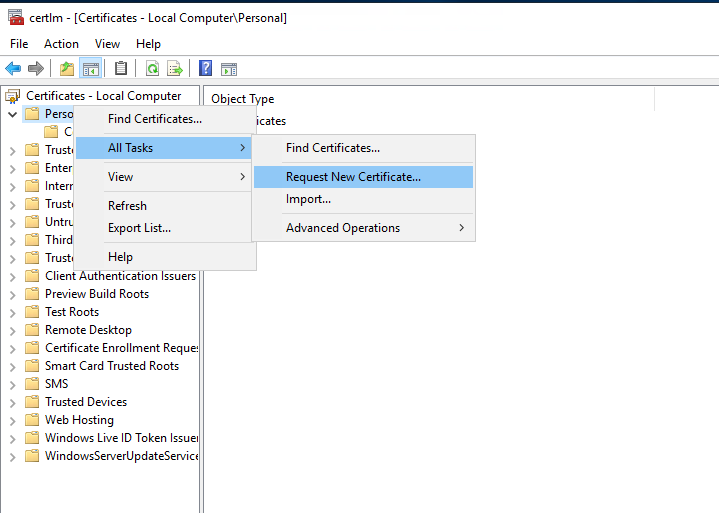Toggle the Show/Hide Action Pane icon

click(229, 69)
